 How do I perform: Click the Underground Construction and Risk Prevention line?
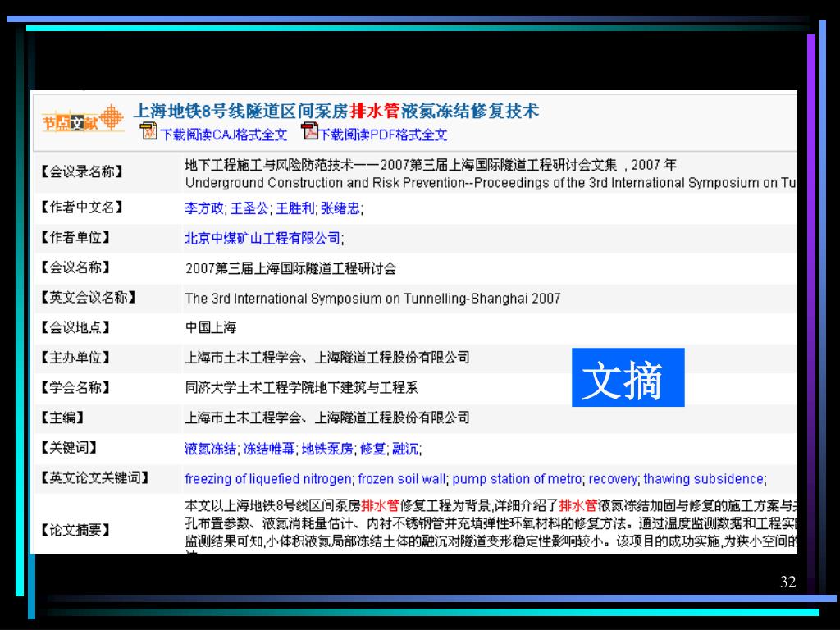pos(491,183)
